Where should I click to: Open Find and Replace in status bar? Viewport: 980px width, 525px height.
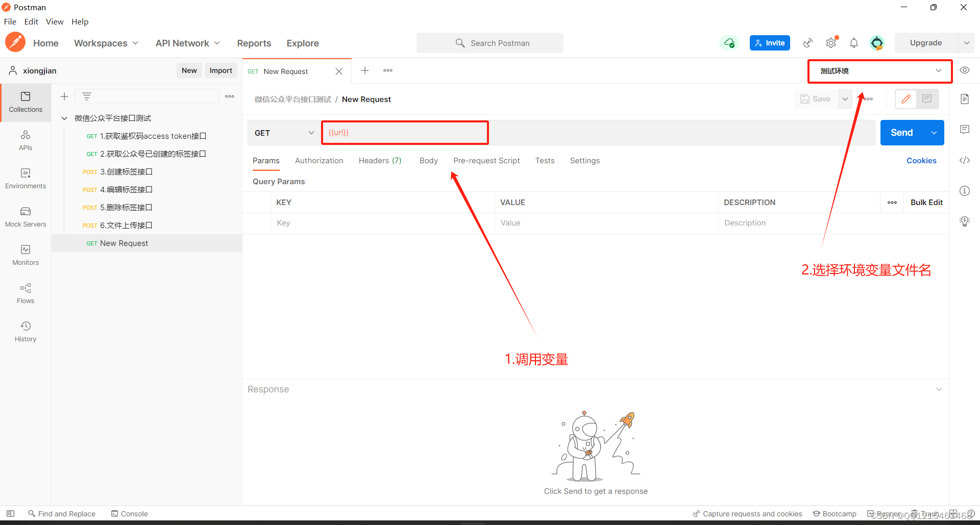[62, 514]
